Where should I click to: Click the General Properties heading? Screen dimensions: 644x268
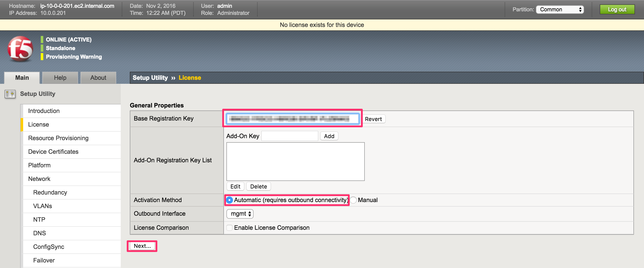coord(157,105)
